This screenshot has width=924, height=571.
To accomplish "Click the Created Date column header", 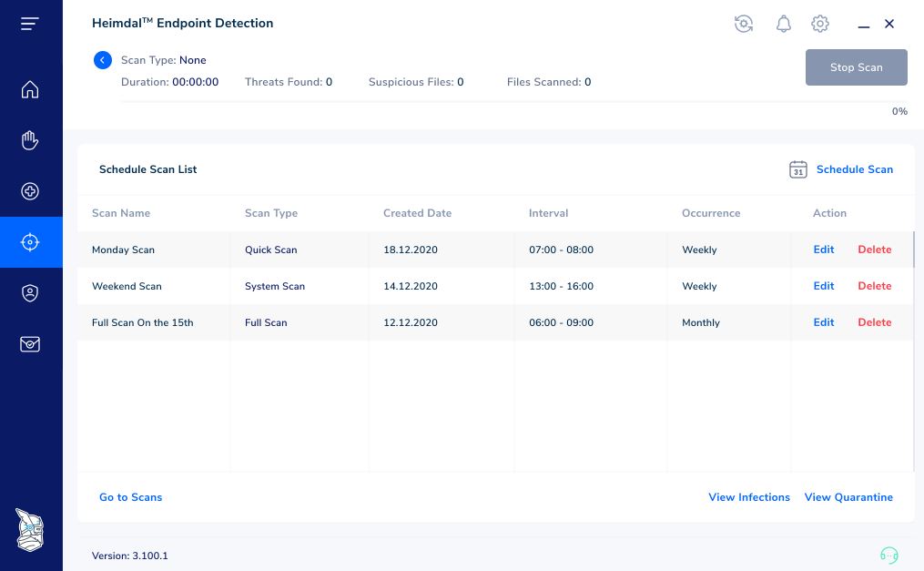I will pyautogui.click(x=417, y=213).
